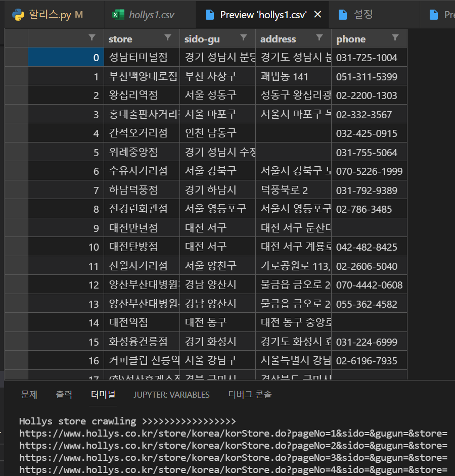455x476 pixels.
Task: Open the JUPYTER: VARIABLES panel tab
Action: (x=171, y=395)
